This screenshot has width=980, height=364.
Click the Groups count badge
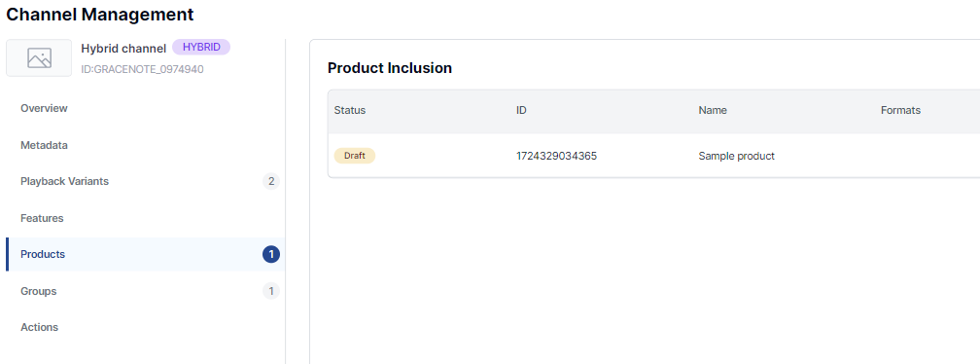pyautogui.click(x=271, y=291)
